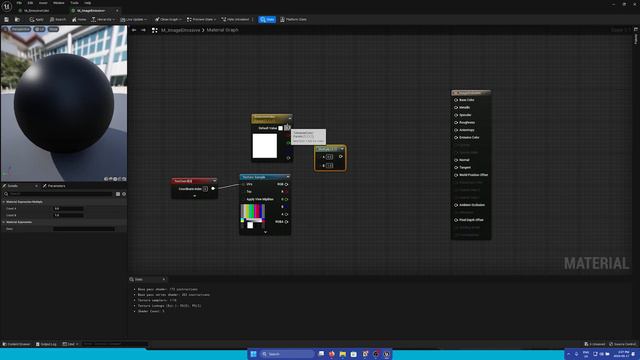Click the Browse to asset icon

pyautogui.click(x=17, y=19)
